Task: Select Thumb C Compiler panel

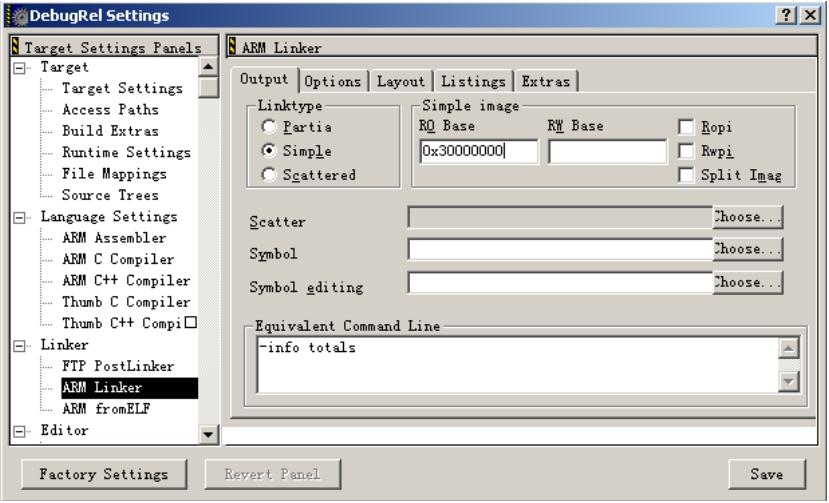Action: point(126,302)
